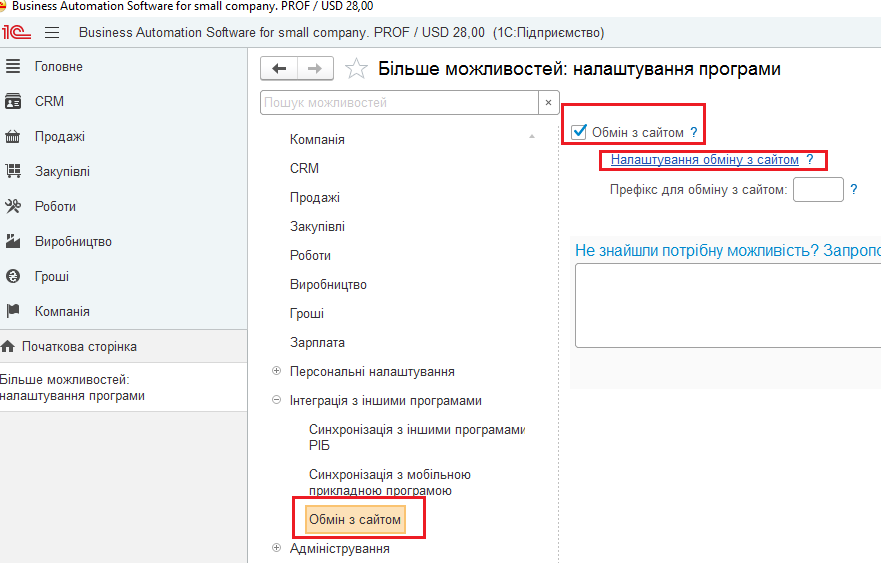Collapse the Інтеграція з іншими програмами node
The height and width of the screenshot is (563, 881).
pos(276,400)
